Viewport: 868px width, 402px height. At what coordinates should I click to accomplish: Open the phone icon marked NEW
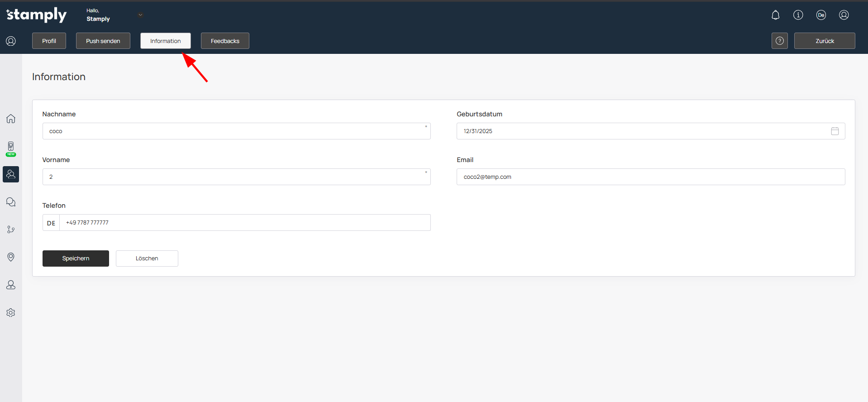click(x=11, y=148)
